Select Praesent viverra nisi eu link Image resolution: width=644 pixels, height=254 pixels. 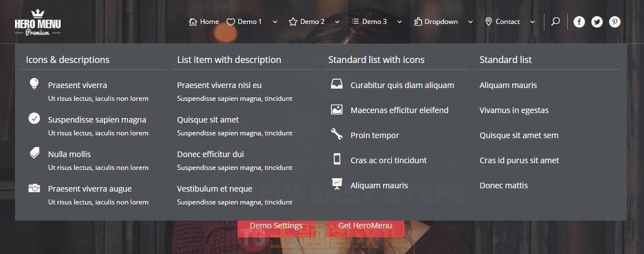coord(219,85)
